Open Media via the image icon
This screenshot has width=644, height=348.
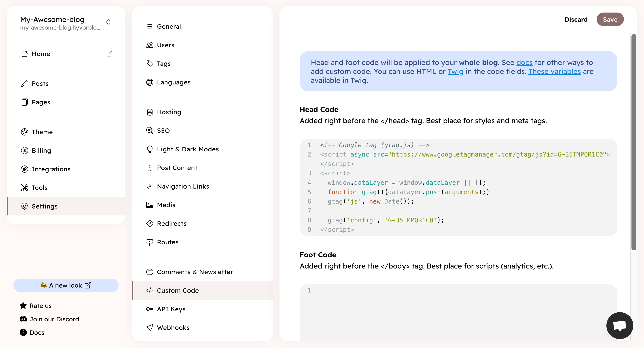pos(150,205)
